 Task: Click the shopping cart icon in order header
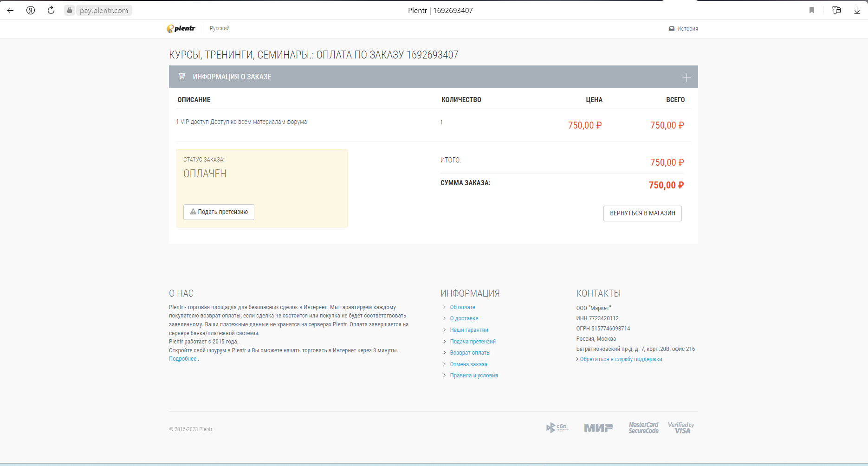pyautogui.click(x=182, y=76)
